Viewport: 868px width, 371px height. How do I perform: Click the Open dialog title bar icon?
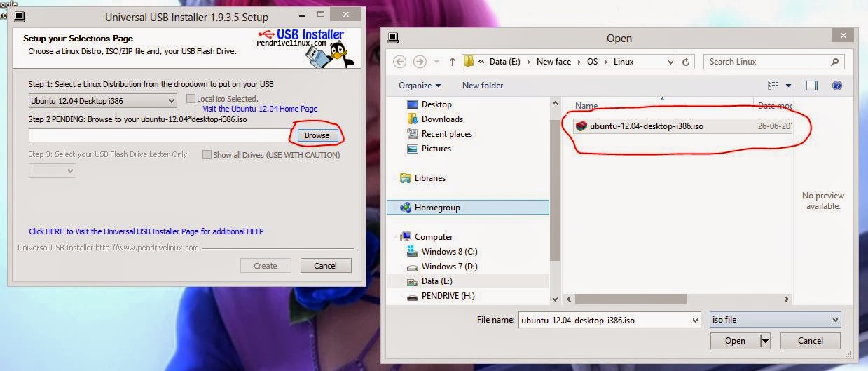393,38
